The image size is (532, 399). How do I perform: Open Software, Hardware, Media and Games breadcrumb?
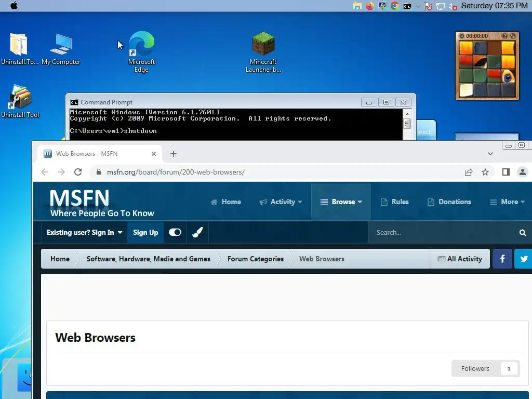pyautogui.click(x=148, y=259)
